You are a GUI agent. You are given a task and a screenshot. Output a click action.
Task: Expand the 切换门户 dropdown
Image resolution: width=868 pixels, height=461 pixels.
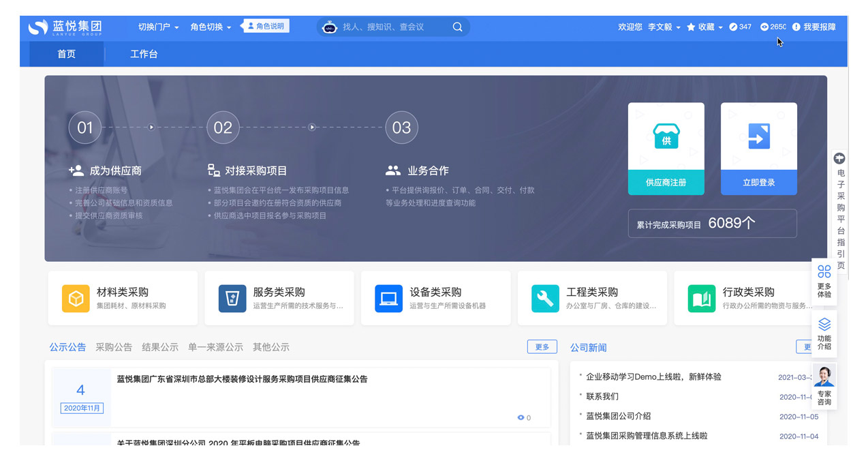[x=158, y=27]
